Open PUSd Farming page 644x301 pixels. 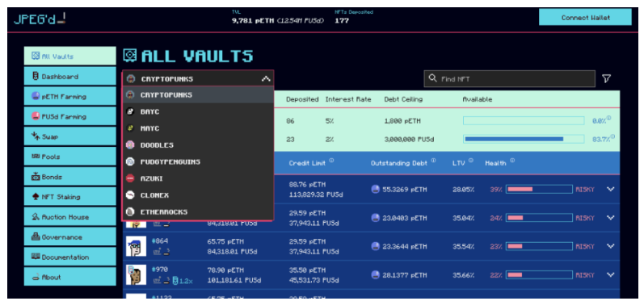tap(69, 116)
